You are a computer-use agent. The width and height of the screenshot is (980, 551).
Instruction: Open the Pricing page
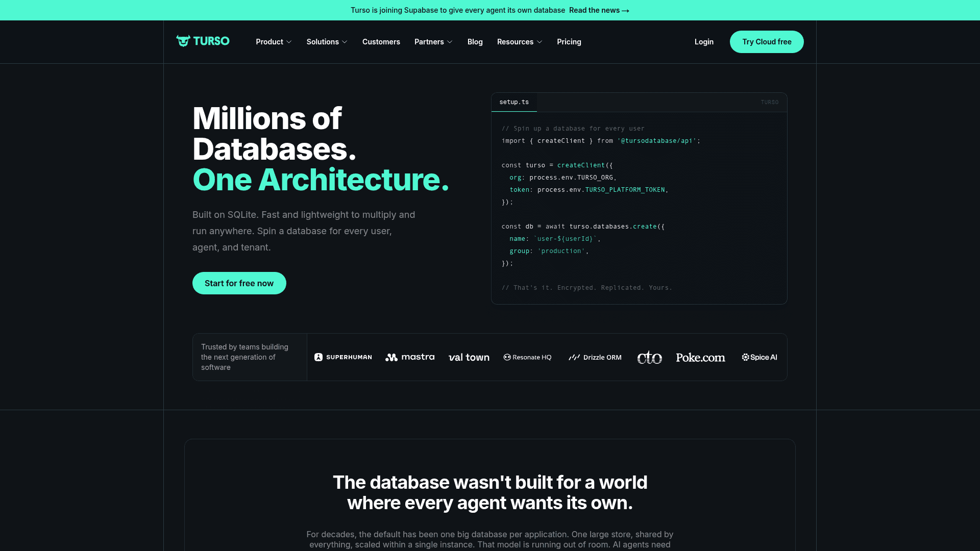click(569, 42)
